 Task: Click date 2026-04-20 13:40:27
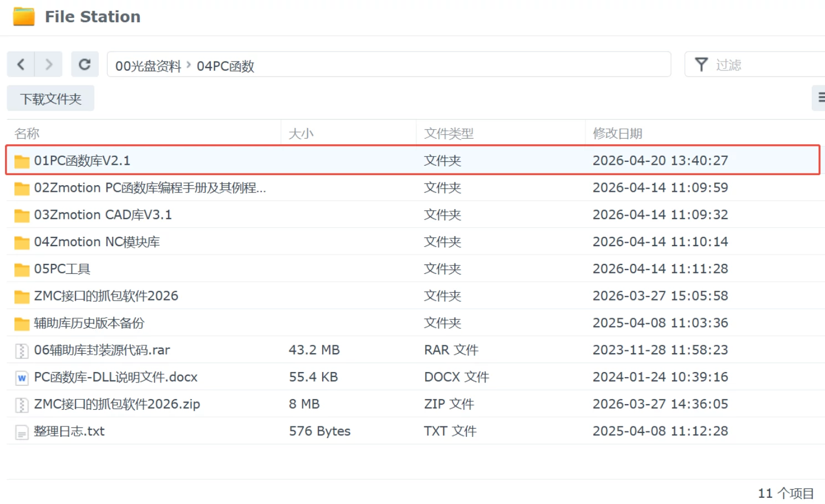pyautogui.click(x=660, y=161)
